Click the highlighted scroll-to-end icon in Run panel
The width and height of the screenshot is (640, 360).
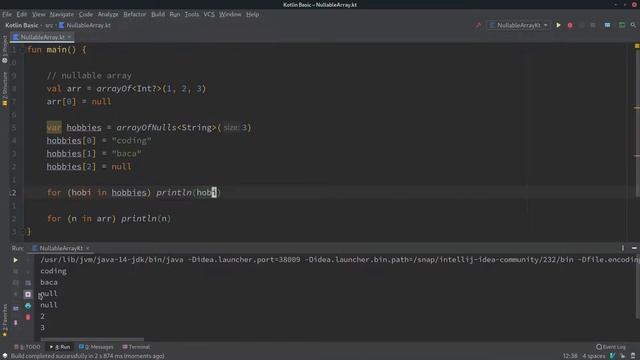coord(28,294)
